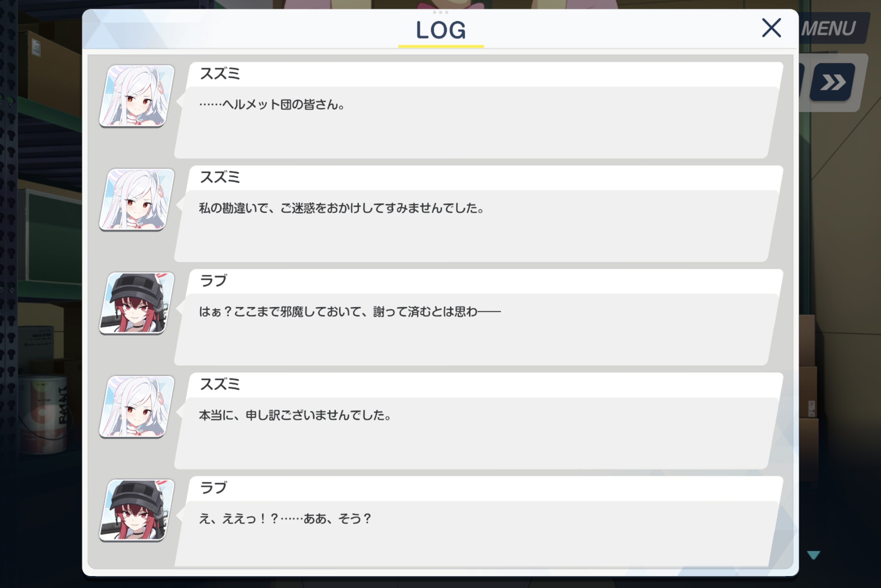Tap the down arrow scroll indicator
Screen dimensions: 881x588
click(x=814, y=555)
